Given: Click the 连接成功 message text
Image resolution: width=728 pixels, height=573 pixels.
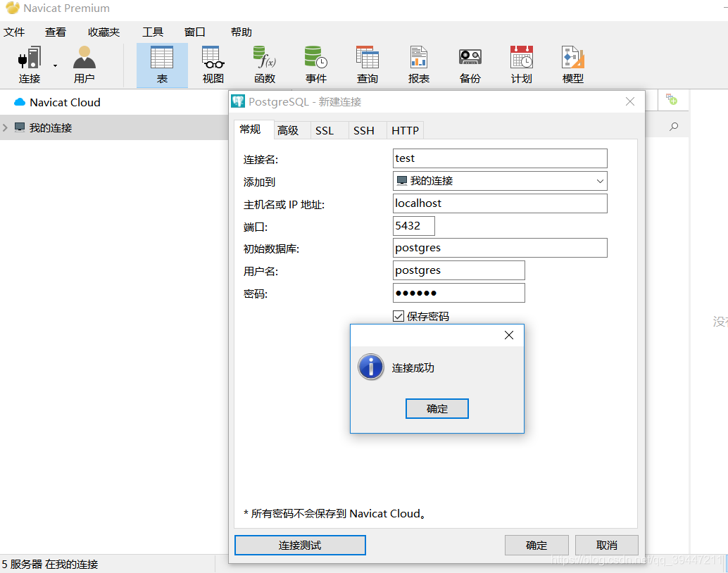Looking at the screenshot, I should click(x=413, y=367).
